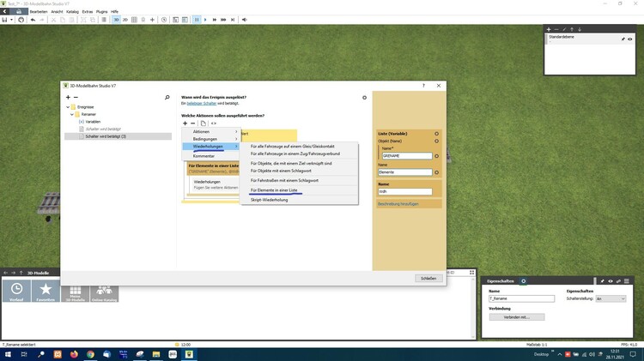Click the triple fast forward button
644x361 pixels.
tap(223, 20)
